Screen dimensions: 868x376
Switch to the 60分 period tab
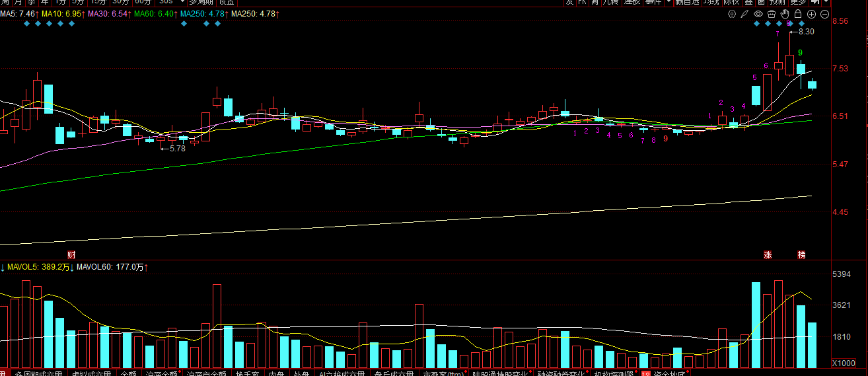[x=143, y=2]
